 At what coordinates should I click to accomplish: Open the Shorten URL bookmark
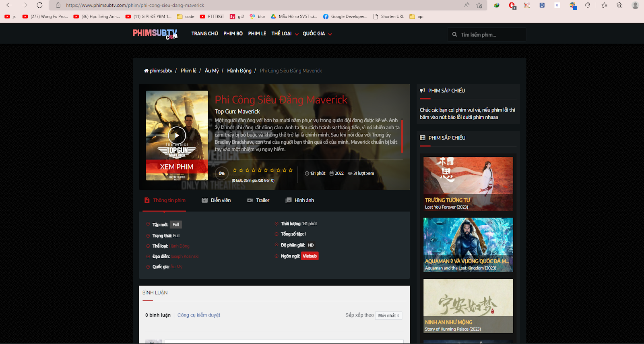coord(388,17)
